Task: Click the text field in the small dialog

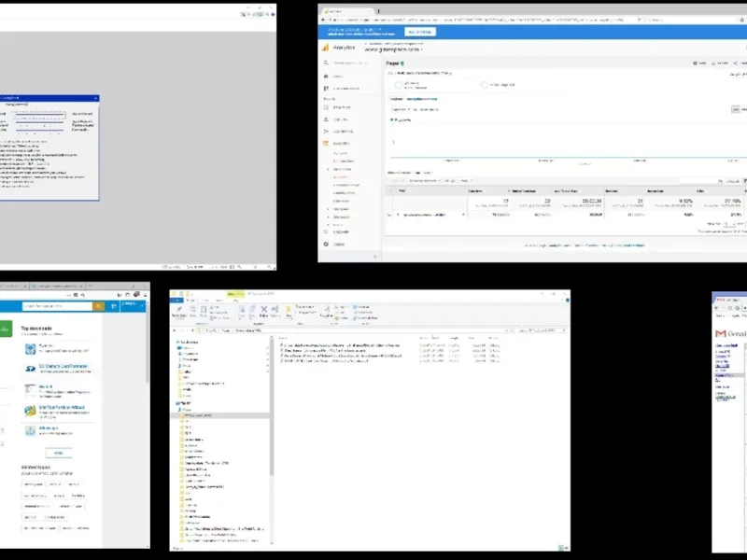Action: click(x=49, y=105)
